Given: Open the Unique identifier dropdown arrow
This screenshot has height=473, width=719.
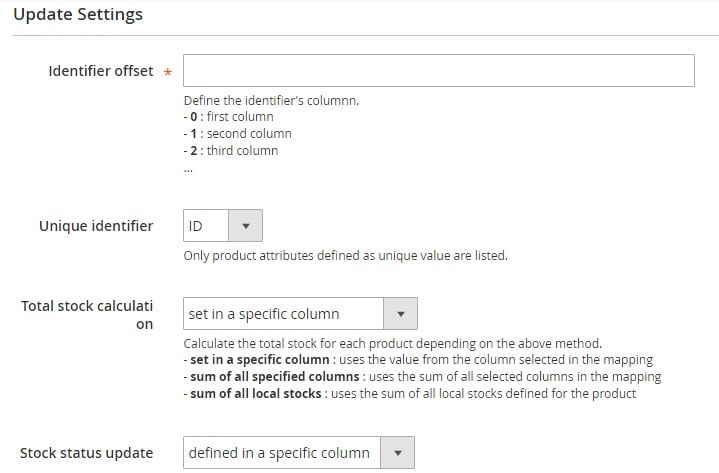Looking at the screenshot, I should (x=246, y=226).
